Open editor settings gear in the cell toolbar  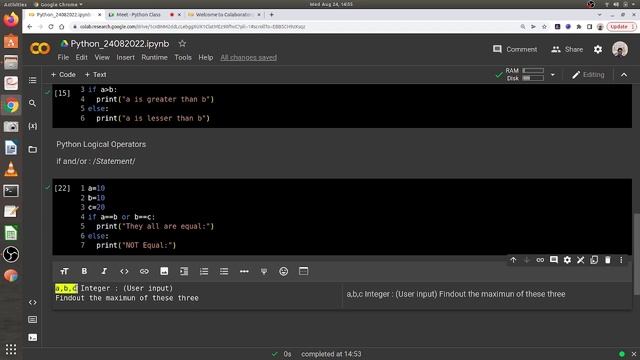point(567,260)
